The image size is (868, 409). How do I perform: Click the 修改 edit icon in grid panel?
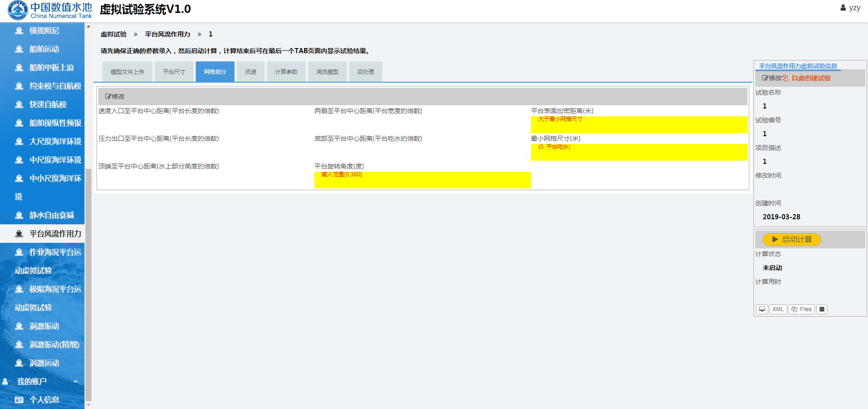pos(108,96)
